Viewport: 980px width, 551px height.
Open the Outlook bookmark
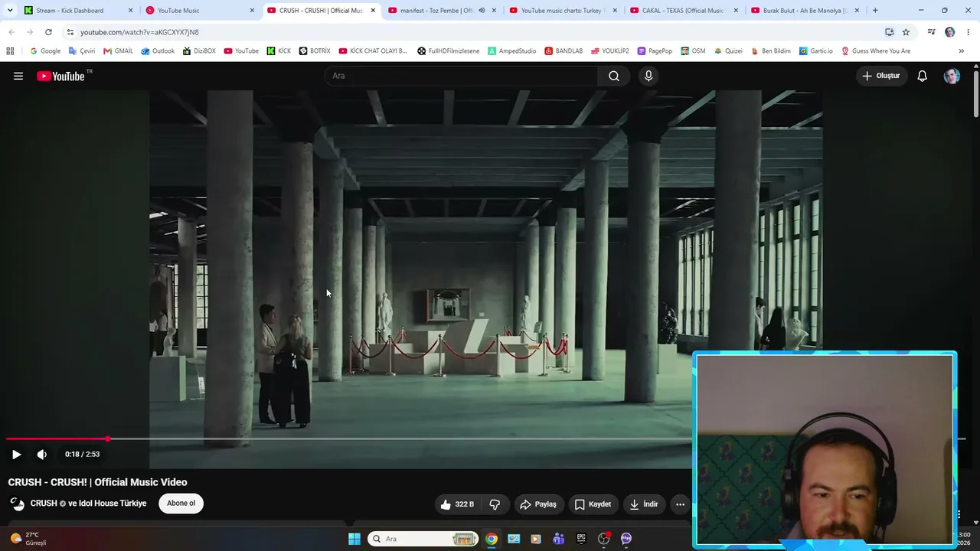[x=158, y=51]
